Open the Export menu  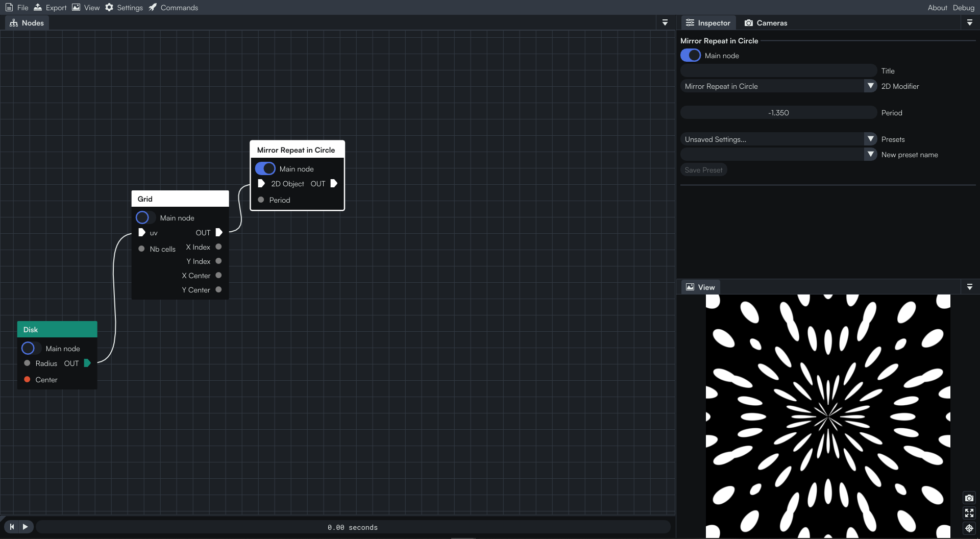coord(50,8)
